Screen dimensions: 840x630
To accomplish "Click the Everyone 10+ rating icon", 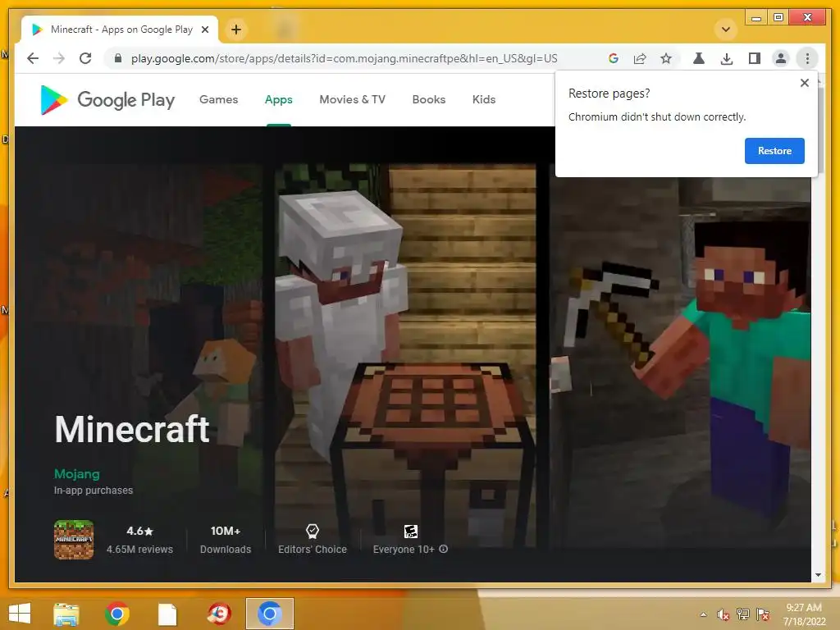I will coord(411,532).
